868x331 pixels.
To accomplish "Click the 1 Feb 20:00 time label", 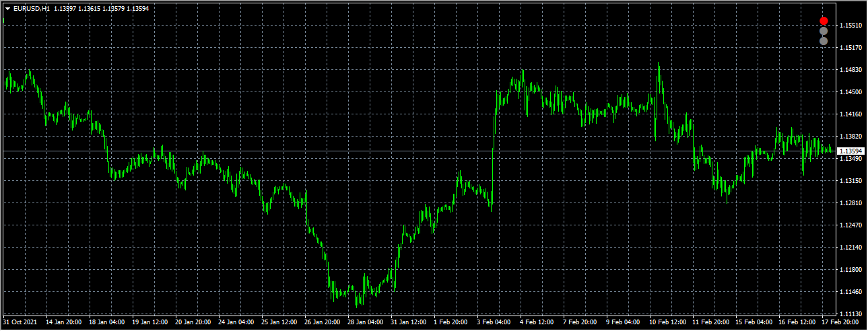I will pos(451,322).
